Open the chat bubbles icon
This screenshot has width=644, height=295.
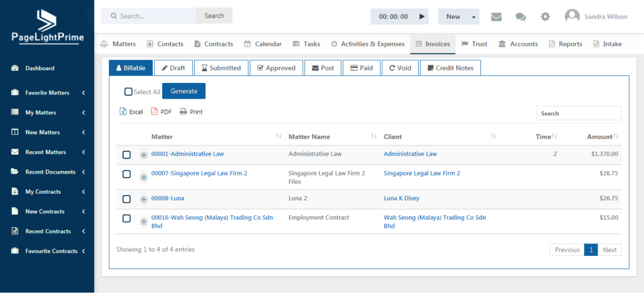[521, 17]
